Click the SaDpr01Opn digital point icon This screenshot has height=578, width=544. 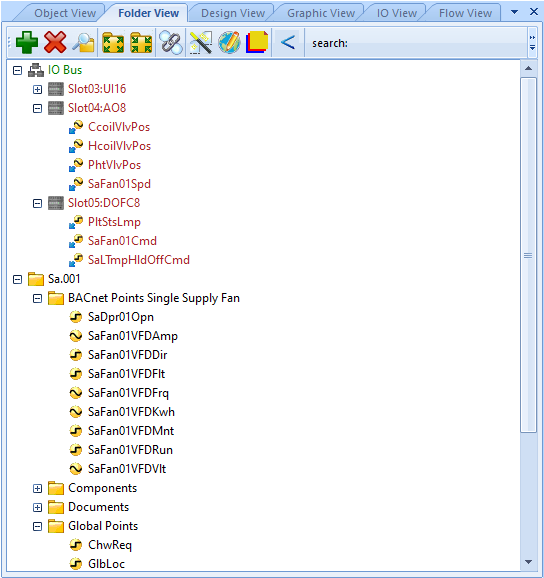76,317
